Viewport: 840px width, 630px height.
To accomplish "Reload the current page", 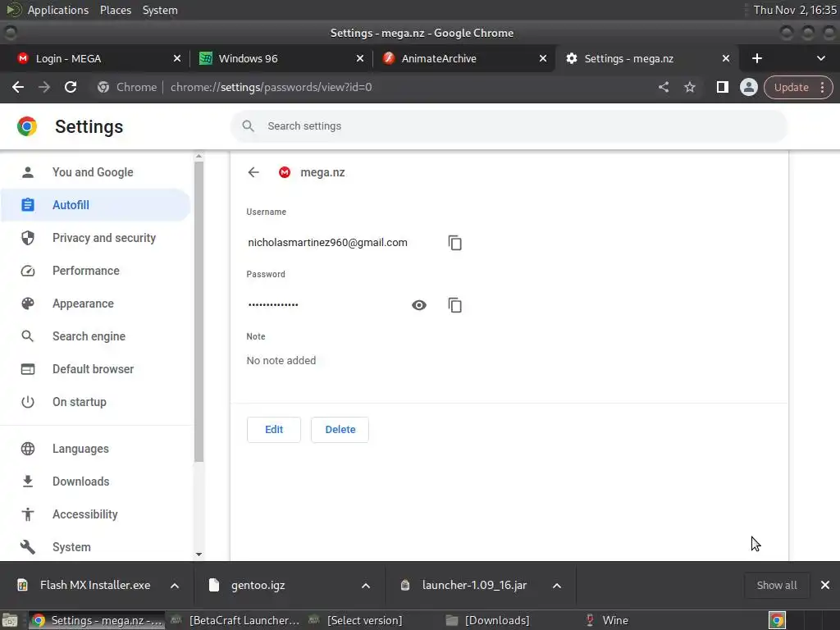I will (71, 87).
